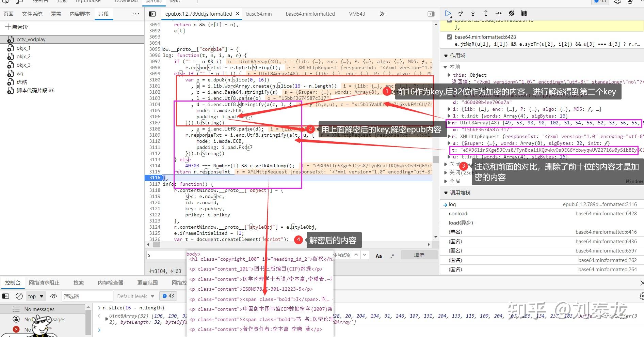This screenshot has width=644, height=337.
Task: Toggle match case (Aa) in search
Action: tap(379, 256)
